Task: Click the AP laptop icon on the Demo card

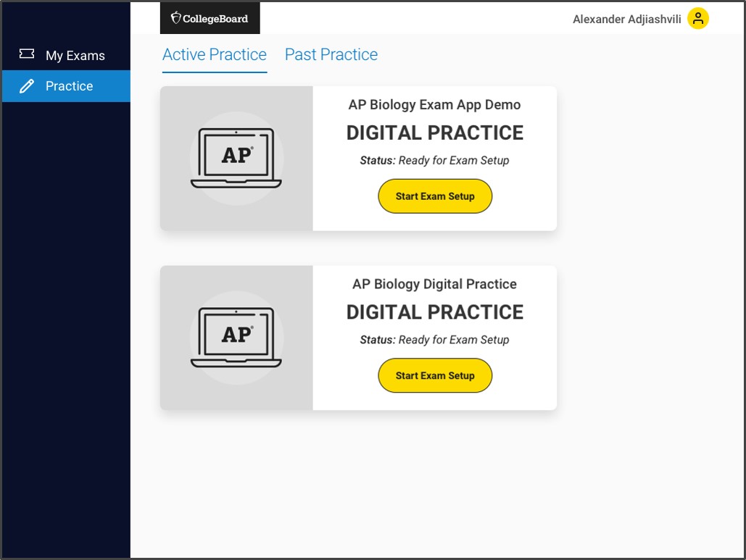Action: [x=236, y=158]
